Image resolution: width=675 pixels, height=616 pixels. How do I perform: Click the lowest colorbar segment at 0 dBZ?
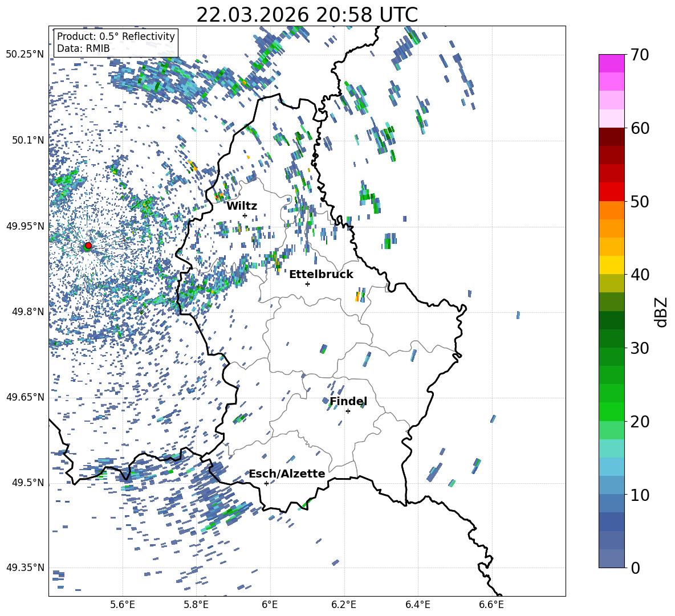pyautogui.click(x=612, y=558)
